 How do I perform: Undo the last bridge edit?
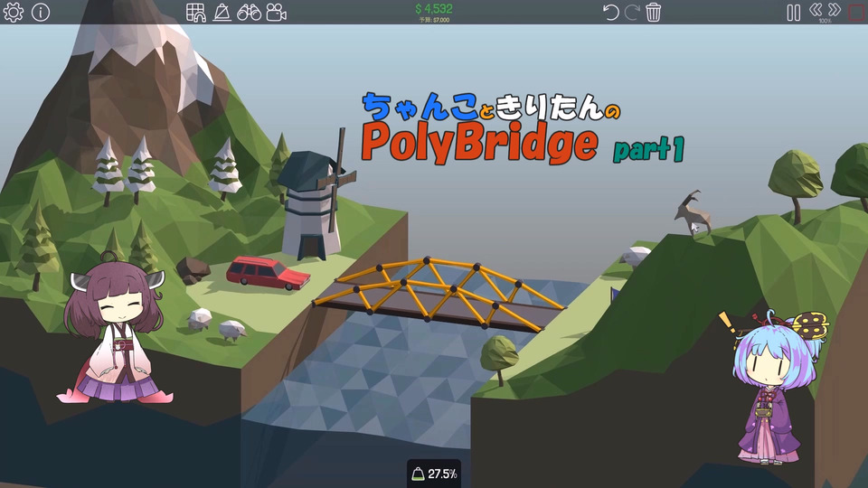pos(610,12)
